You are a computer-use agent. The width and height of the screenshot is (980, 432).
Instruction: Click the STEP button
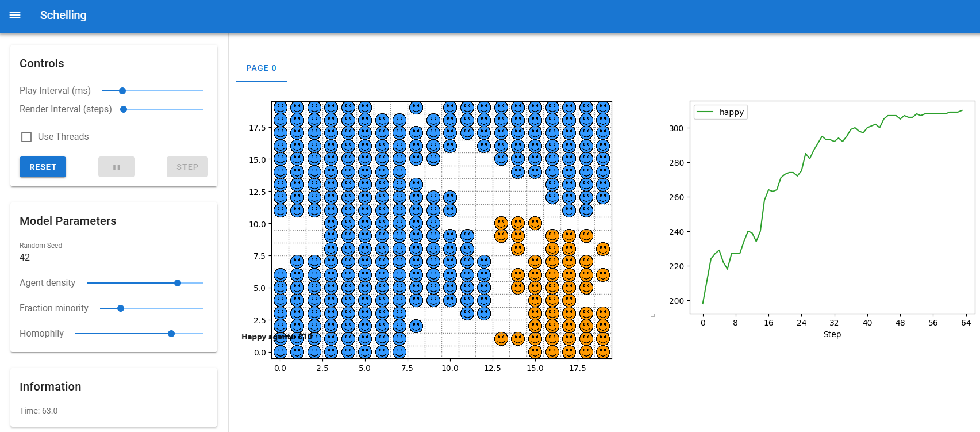tap(187, 167)
